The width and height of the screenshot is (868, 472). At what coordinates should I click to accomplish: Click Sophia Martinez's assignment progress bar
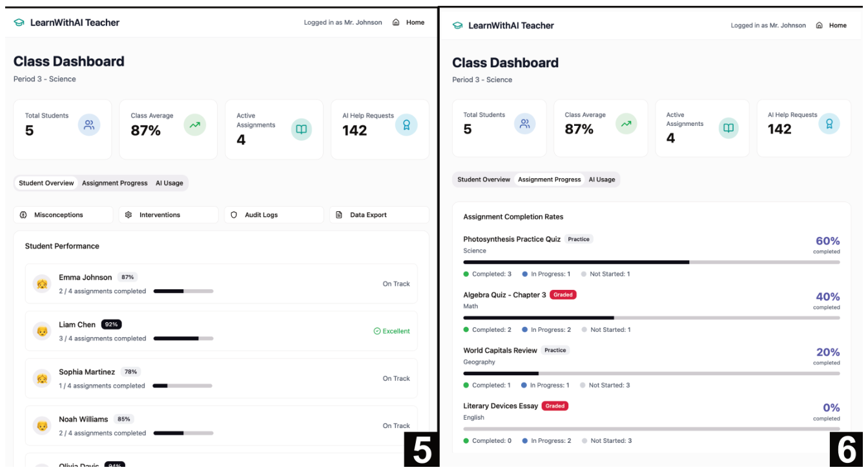tap(182, 386)
